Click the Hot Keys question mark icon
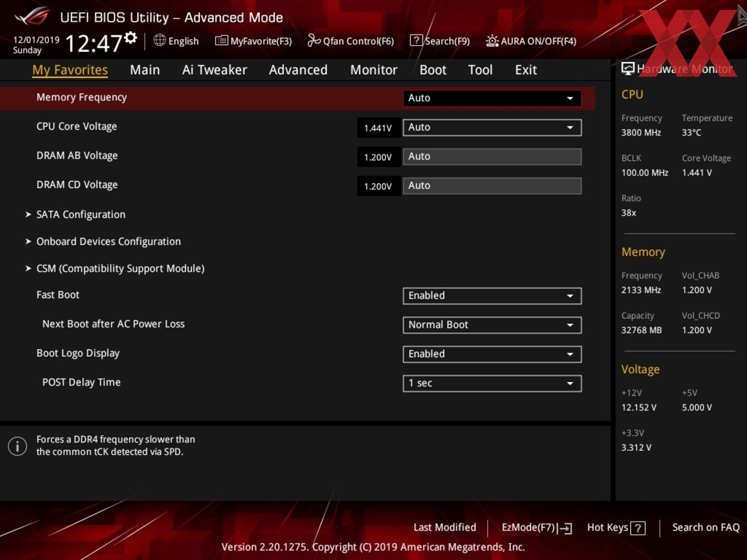Image resolution: width=747 pixels, height=560 pixels. (x=638, y=528)
